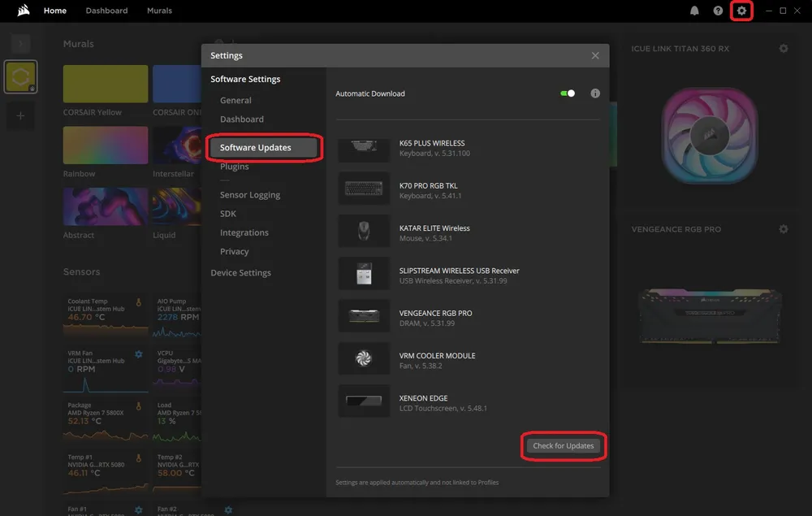This screenshot has height=516, width=812.
Task: Select K70 PRO RGB TKL keyboard thumbnail
Action: pos(364,189)
